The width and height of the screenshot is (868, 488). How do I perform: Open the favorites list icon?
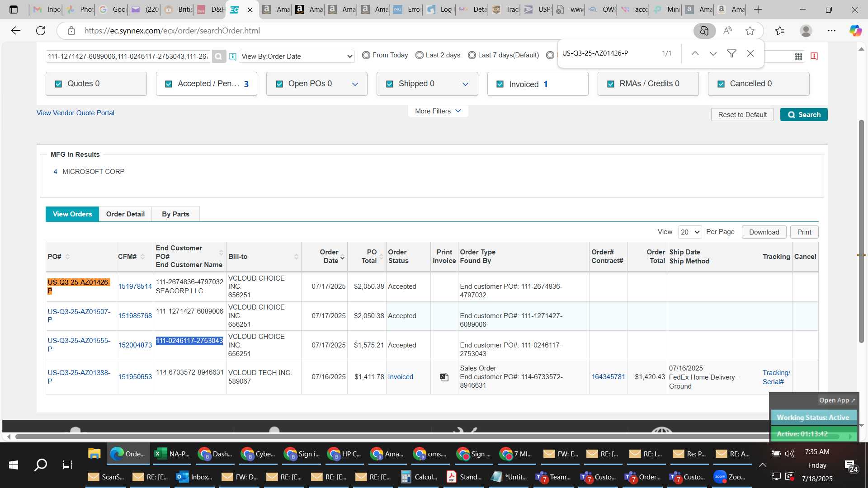click(780, 31)
